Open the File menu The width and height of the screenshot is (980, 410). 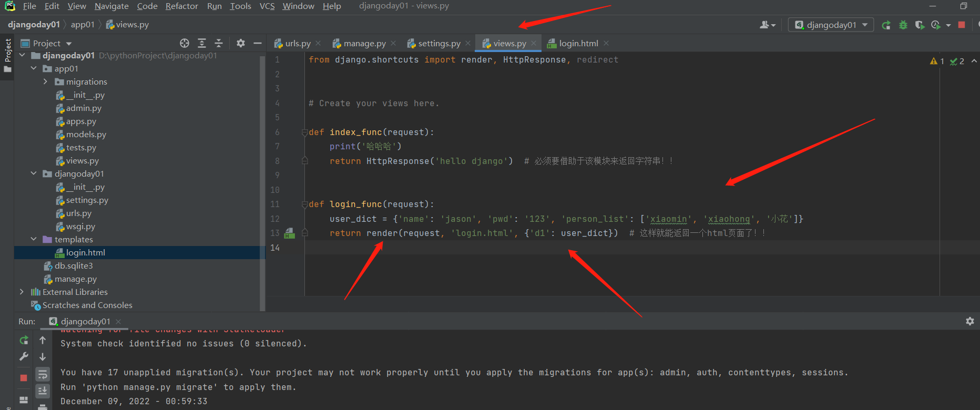pyautogui.click(x=29, y=6)
